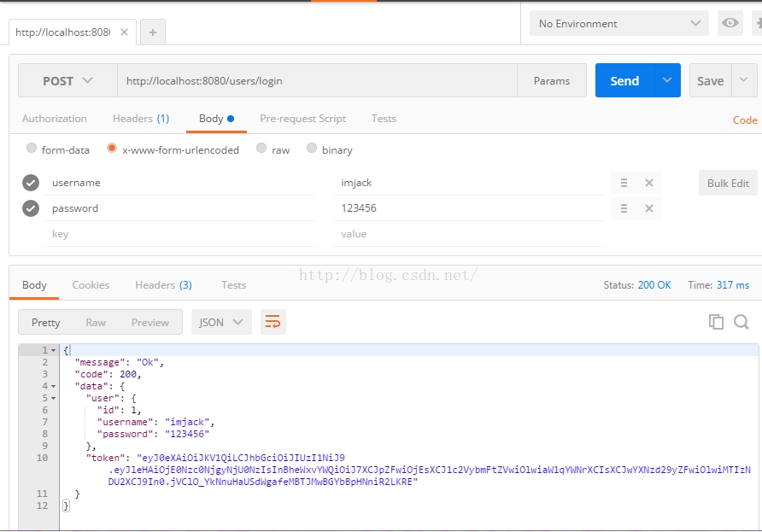Close the localhost:8080 request tab
This screenshot has width=762, height=532.
[124, 32]
